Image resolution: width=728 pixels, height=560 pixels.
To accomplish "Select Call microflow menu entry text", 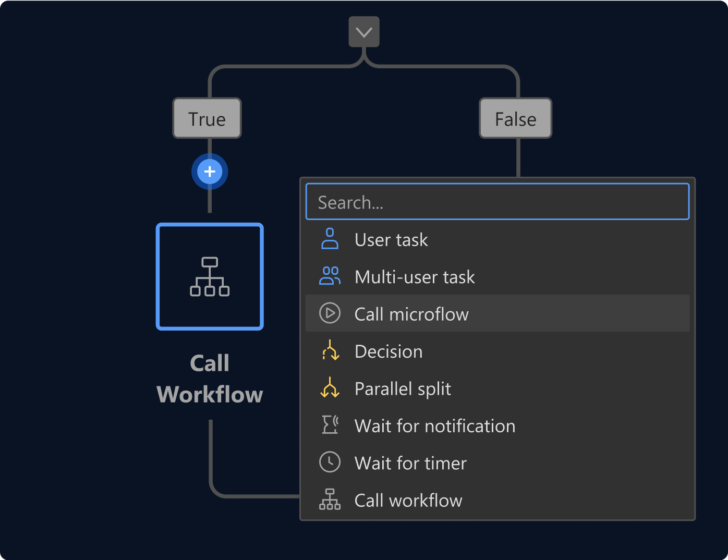I will tap(411, 314).
